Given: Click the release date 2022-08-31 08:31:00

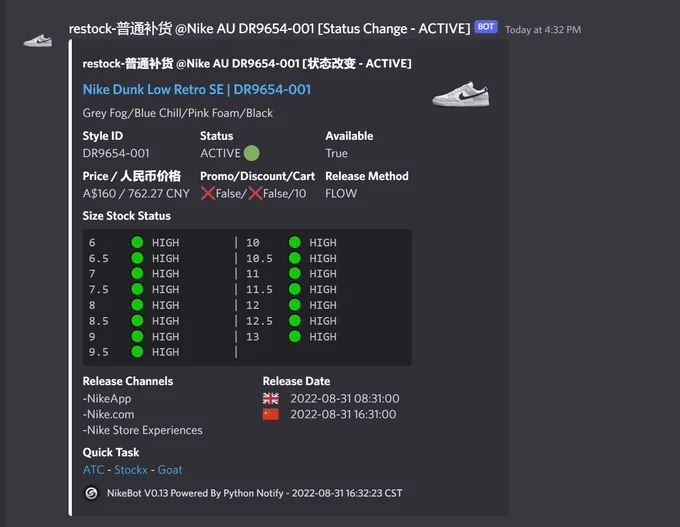Looking at the screenshot, I should click(x=345, y=398).
